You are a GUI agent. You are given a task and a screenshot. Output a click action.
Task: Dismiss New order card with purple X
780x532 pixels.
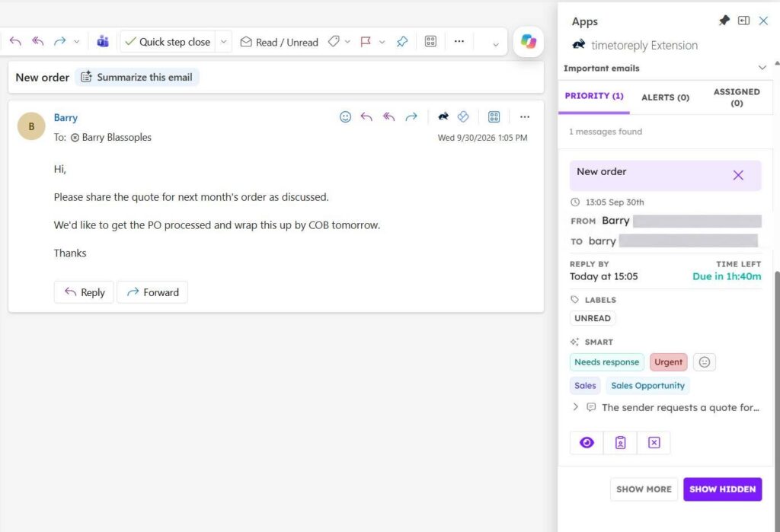click(x=737, y=175)
